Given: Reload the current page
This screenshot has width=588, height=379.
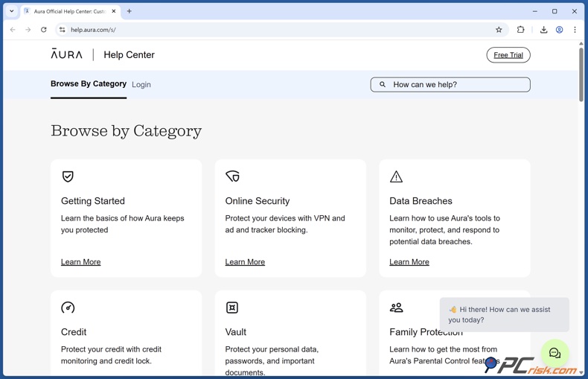Looking at the screenshot, I should tap(44, 30).
